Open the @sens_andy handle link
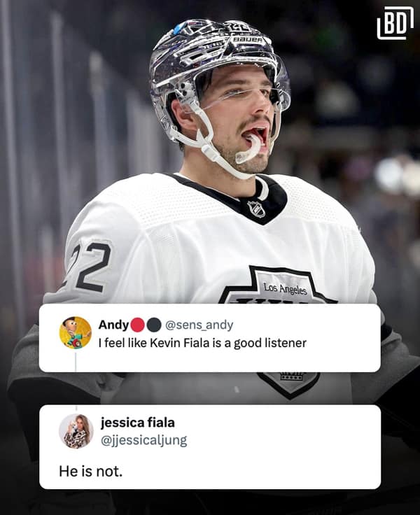 pos(199,325)
